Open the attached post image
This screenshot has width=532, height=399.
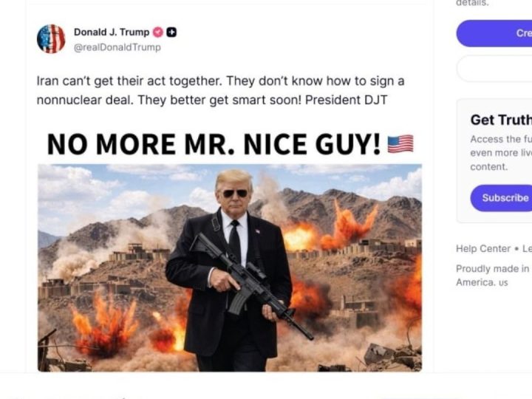(x=230, y=266)
